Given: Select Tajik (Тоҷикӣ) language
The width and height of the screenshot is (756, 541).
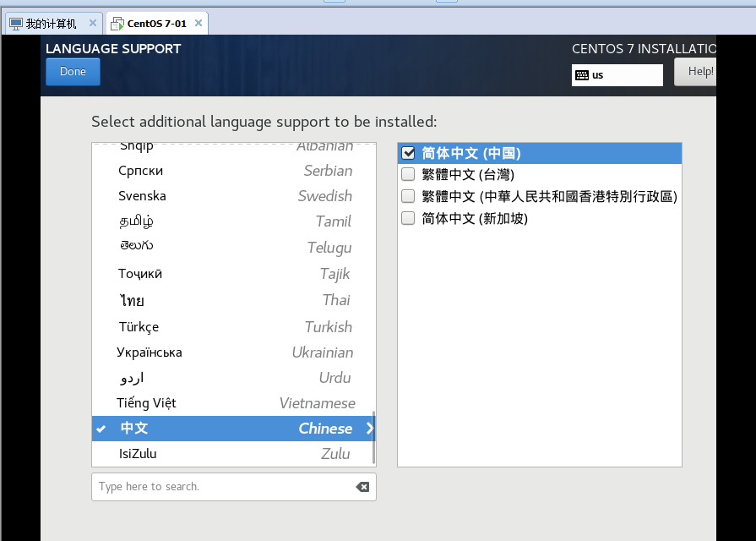Looking at the screenshot, I should (x=234, y=274).
